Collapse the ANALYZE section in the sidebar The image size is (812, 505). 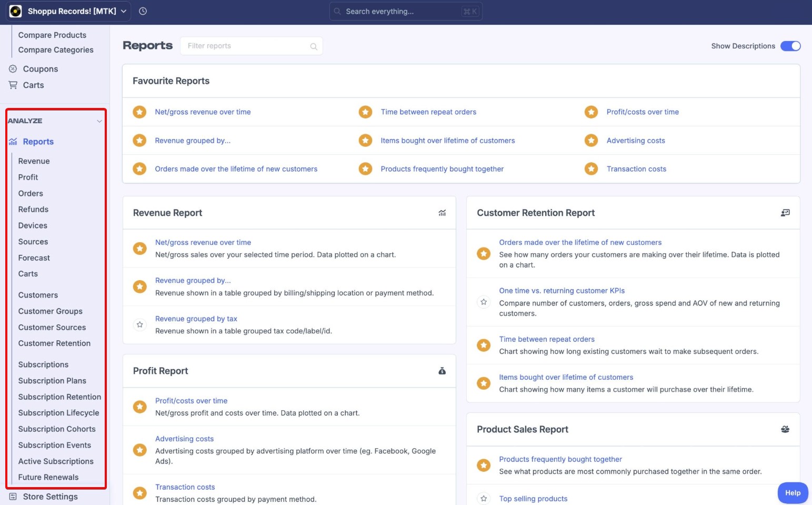click(99, 121)
